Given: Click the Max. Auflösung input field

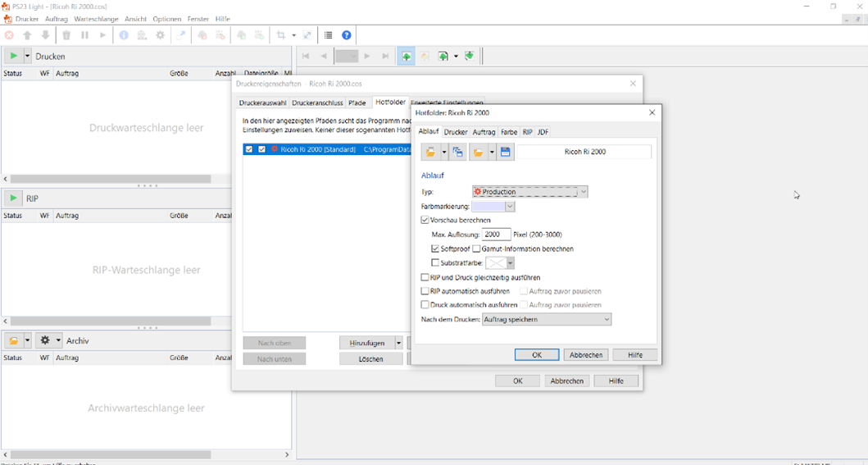Looking at the screenshot, I should coord(496,235).
